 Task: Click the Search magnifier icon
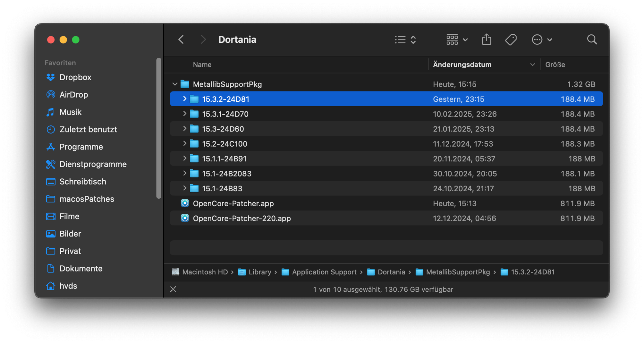coord(592,40)
